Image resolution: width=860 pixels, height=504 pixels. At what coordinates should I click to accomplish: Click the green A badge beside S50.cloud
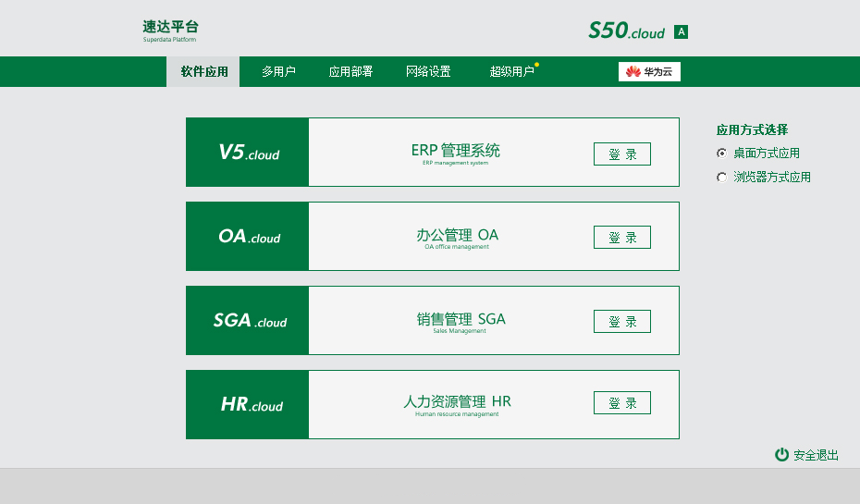682,31
